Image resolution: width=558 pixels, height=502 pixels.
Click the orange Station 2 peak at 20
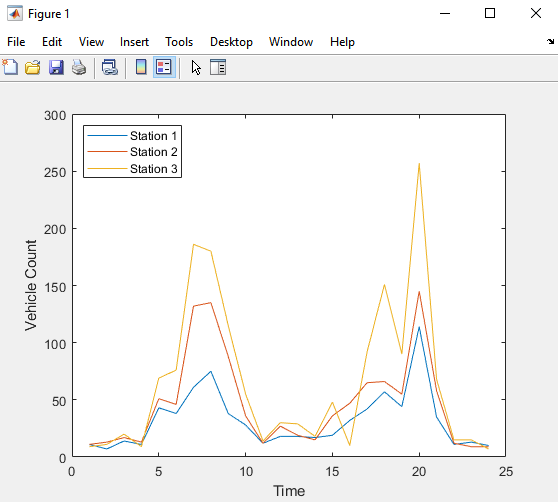419,292
